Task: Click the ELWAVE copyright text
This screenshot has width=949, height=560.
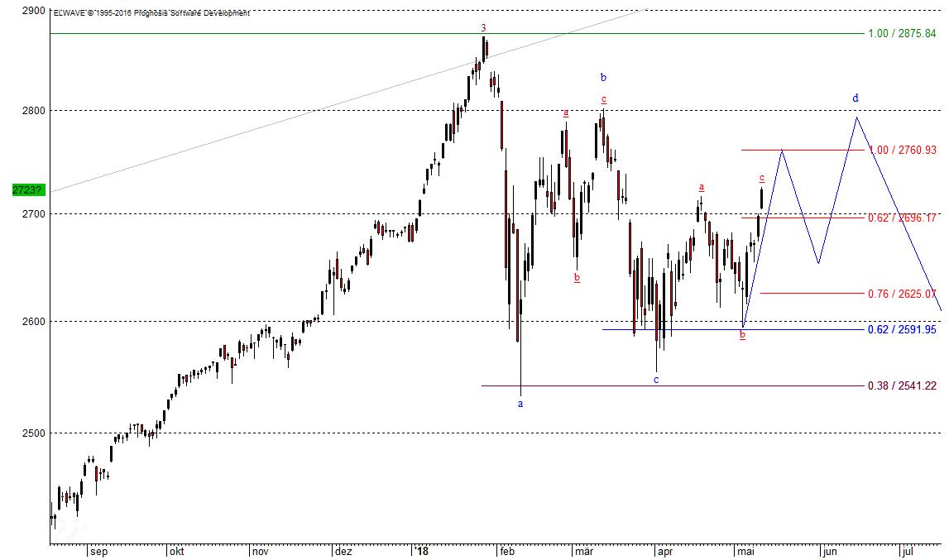Action: 151,12
